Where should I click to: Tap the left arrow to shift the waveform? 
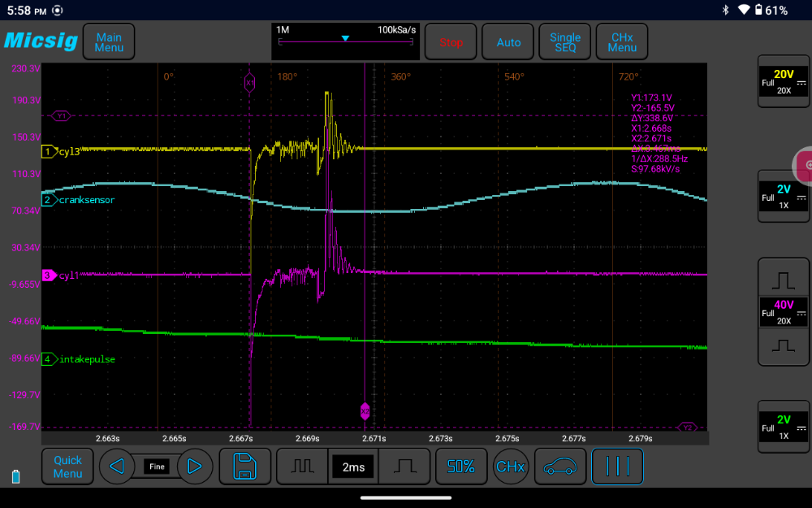tap(117, 467)
